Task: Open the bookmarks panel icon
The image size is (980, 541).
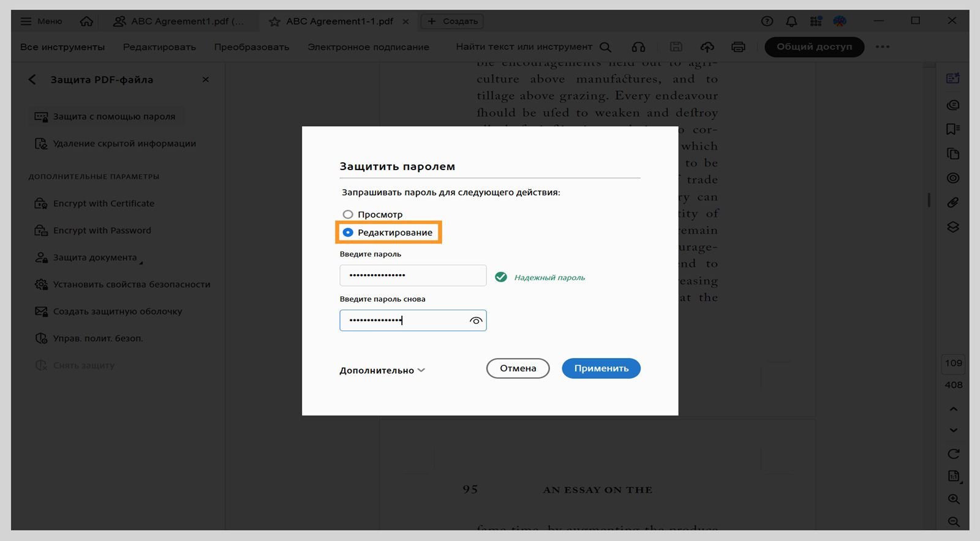Action: click(x=953, y=129)
